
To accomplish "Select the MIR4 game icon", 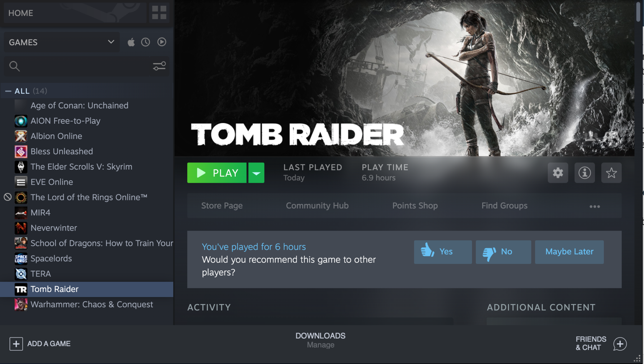I will point(21,213).
